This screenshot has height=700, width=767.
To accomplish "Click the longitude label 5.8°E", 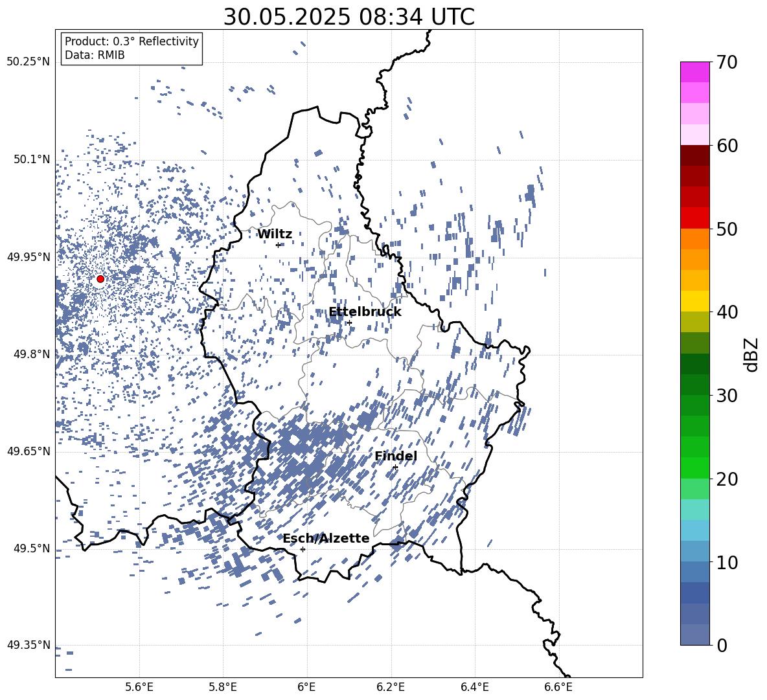I will point(223,687).
